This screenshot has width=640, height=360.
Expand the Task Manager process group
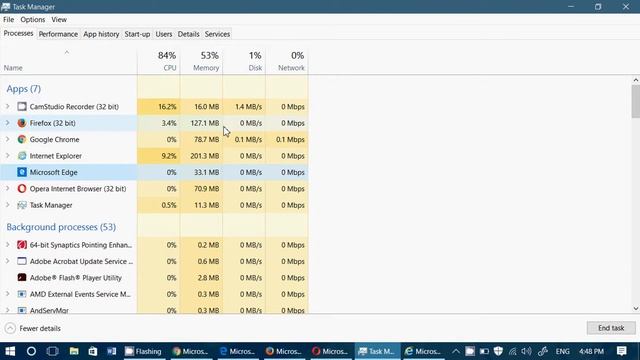pos(7,205)
